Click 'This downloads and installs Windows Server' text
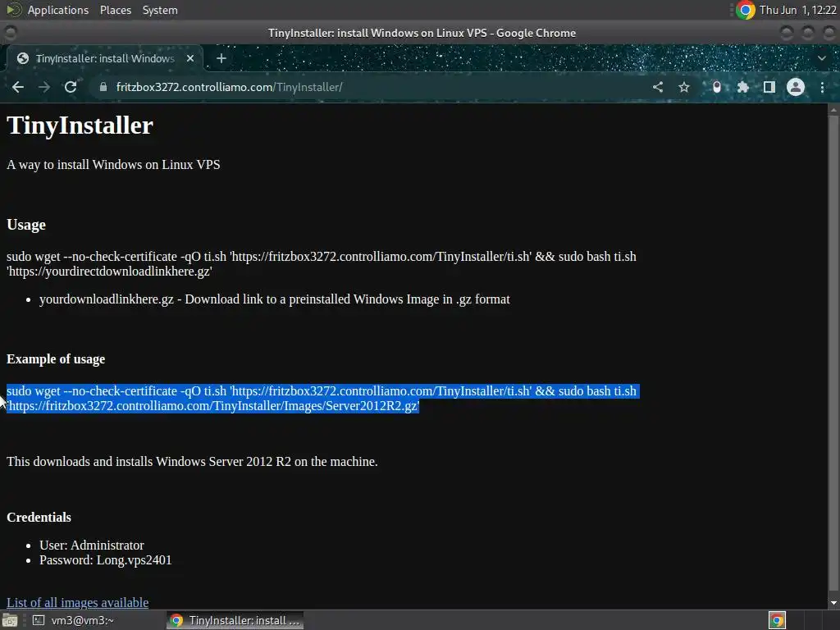This screenshot has width=840, height=630. [192, 461]
